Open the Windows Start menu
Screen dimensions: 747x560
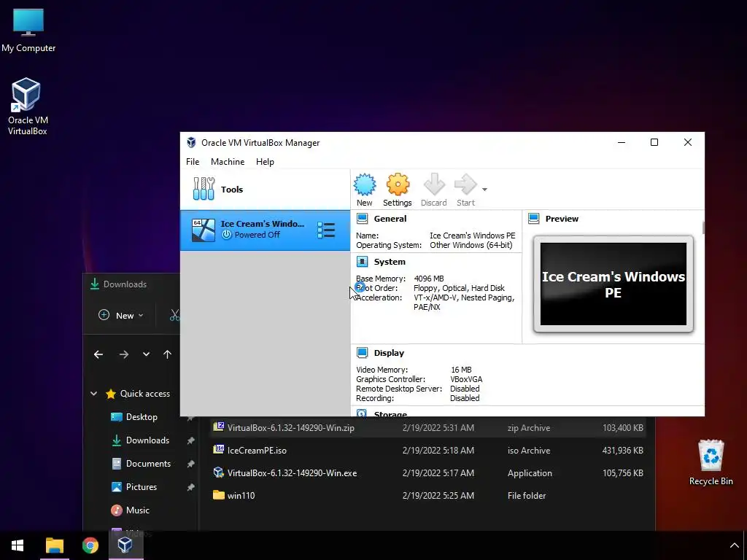coord(18,545)
